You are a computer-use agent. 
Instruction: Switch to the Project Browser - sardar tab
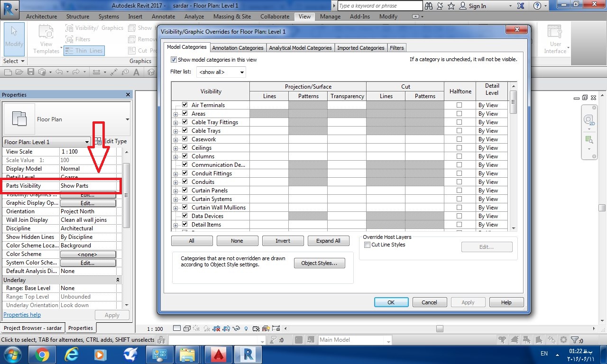click(x=33, y=328)
